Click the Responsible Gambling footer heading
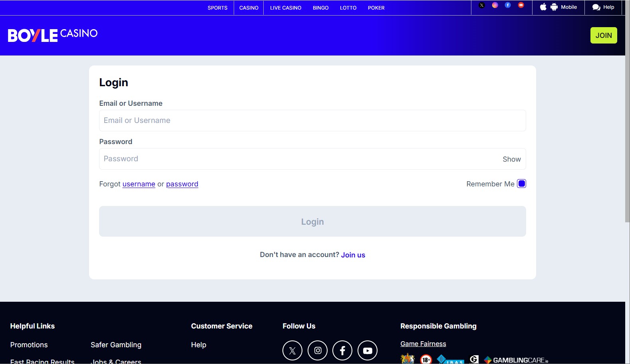630x364 pixels. (438, 326)
